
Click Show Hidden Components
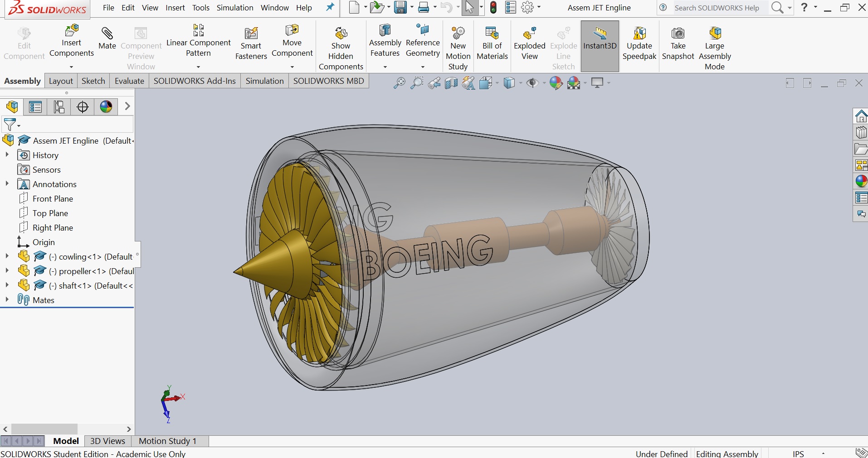click(341, 48)
